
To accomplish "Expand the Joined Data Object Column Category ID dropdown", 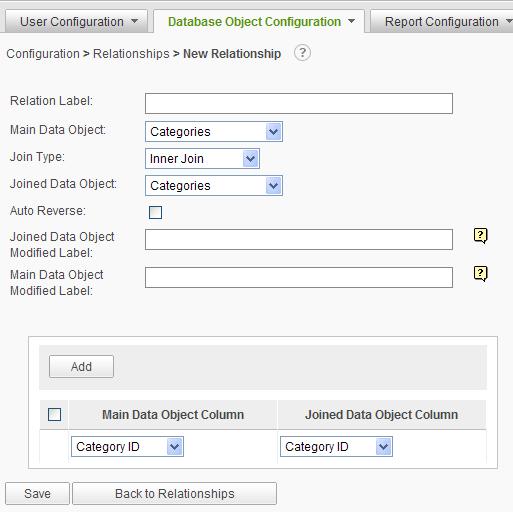I will click(x=336, y=447).
